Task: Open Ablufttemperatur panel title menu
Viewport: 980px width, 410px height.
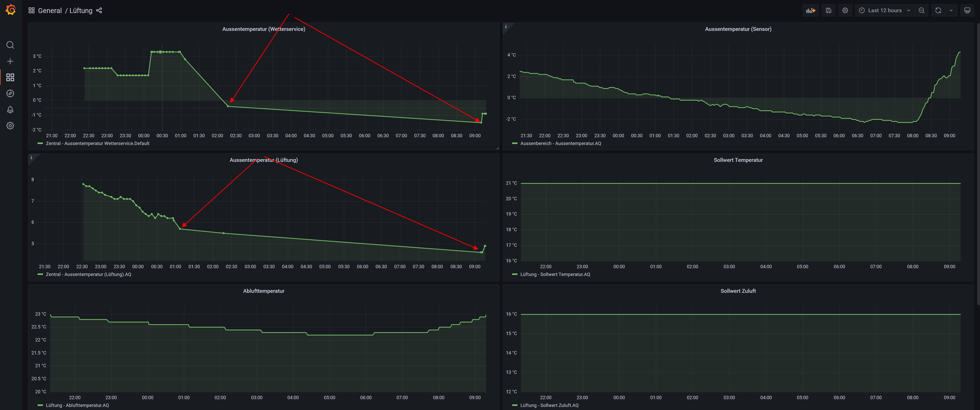Action: 264,291
